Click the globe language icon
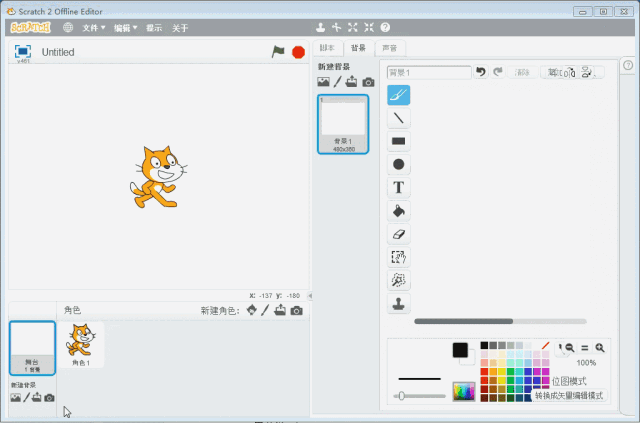Image resolution: width=640 pixels, height=423 pixels. (68, 27)
